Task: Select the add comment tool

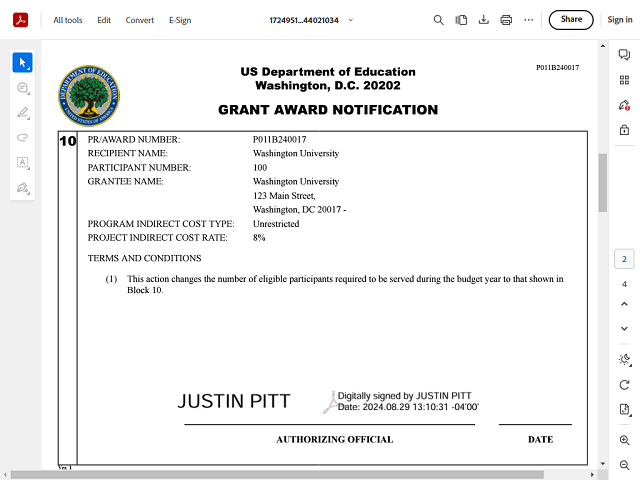Action: (x=22, y=88)
